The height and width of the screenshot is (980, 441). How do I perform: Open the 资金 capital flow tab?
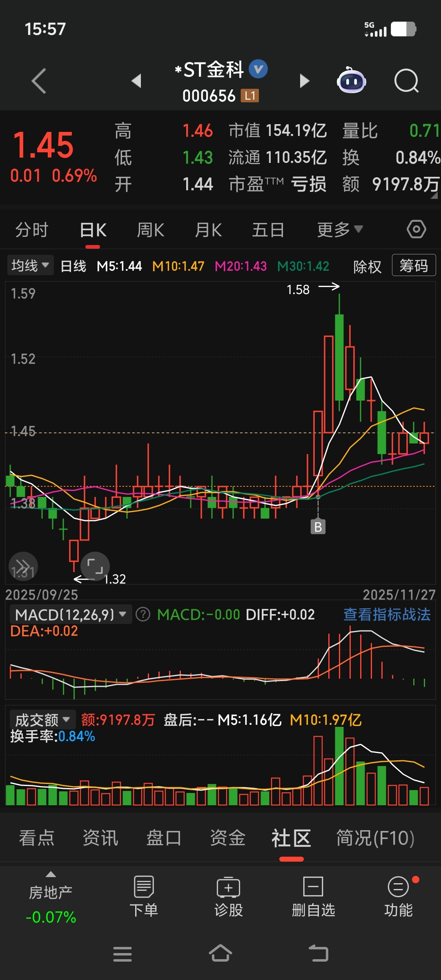click(x=227, y=838)
